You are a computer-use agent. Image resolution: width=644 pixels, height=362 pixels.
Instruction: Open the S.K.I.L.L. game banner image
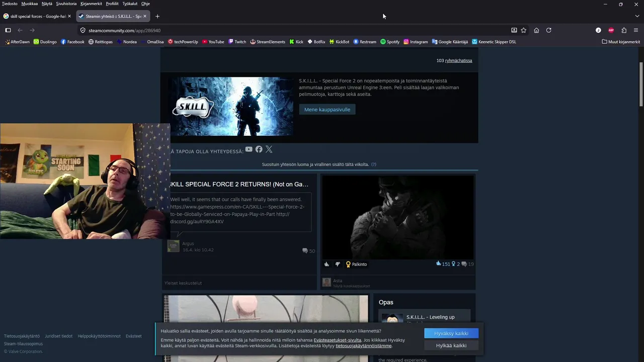click(231, 106)
